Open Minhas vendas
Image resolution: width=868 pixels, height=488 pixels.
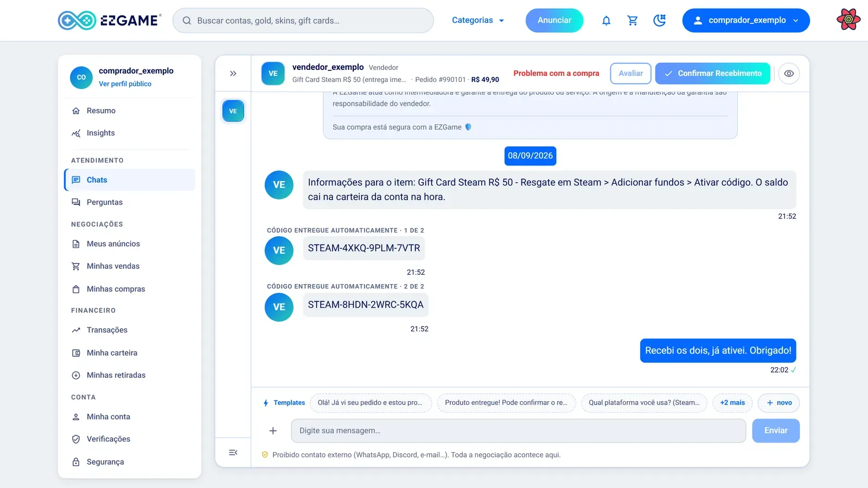point(130,266)
